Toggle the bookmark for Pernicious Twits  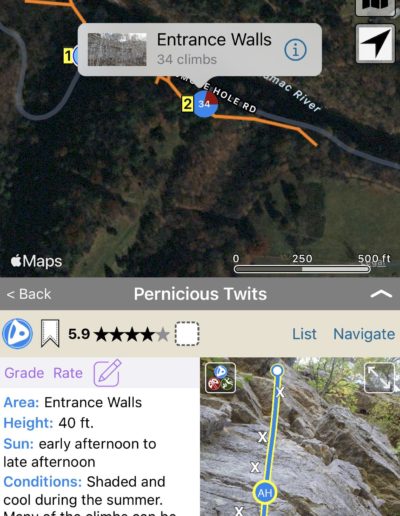pos(50,334)
